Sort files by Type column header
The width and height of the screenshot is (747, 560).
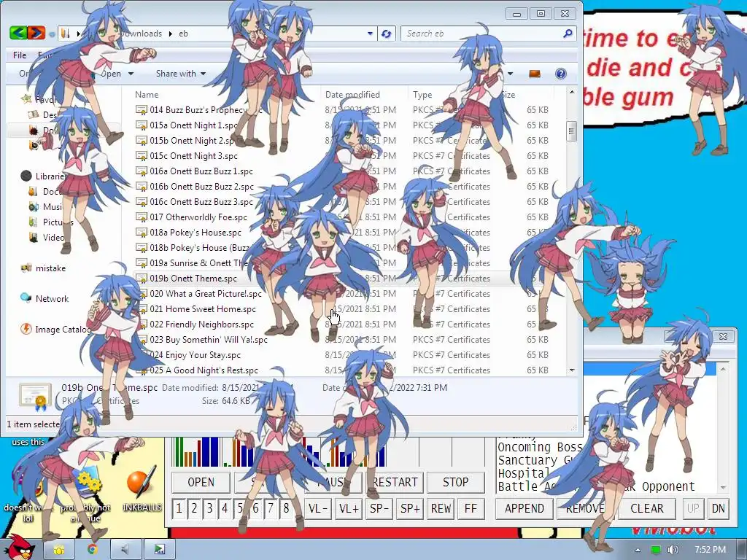(422, 95)
